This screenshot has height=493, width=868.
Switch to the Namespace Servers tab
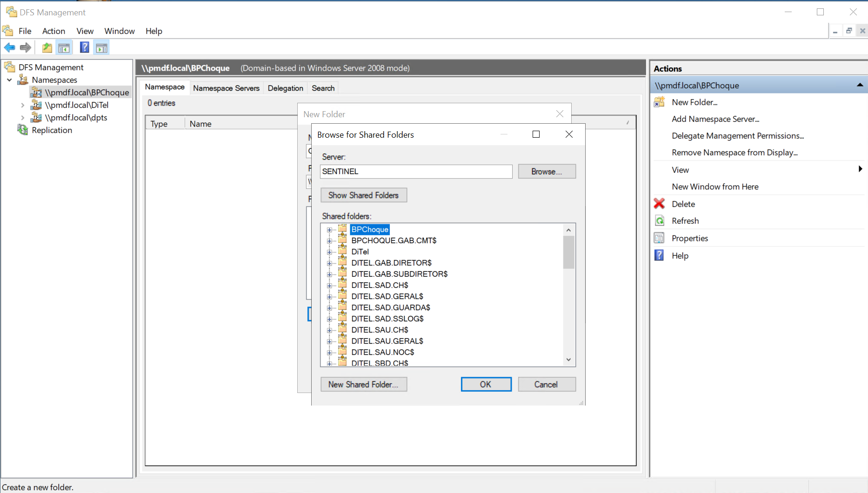click(226, 88)
